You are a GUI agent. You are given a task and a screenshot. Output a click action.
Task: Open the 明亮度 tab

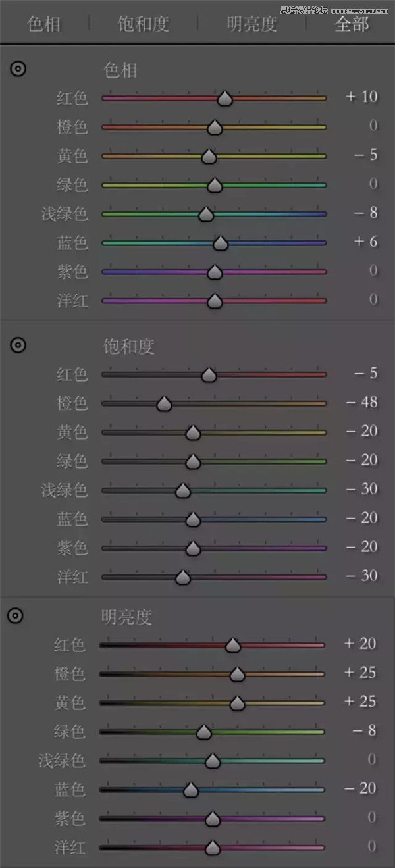[x=251, y=25]
